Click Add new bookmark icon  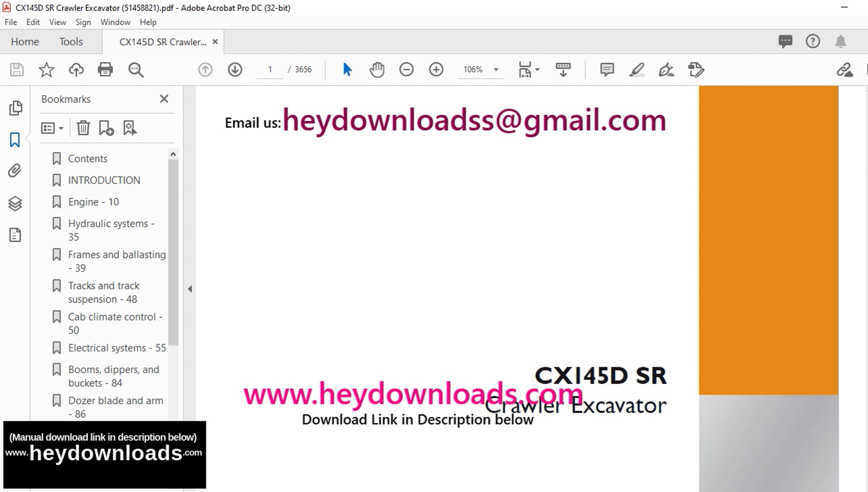pos(106,128)
